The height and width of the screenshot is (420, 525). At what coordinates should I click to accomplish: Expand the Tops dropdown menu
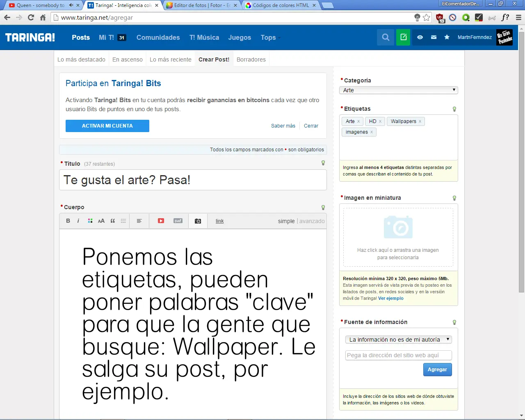coord(270,37)
